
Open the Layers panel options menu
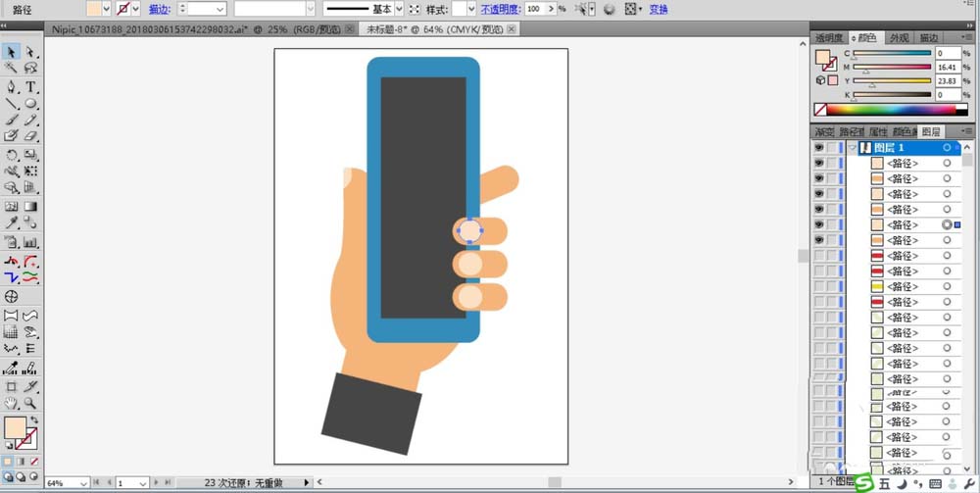pyautogui.click(x=967, y=131)
